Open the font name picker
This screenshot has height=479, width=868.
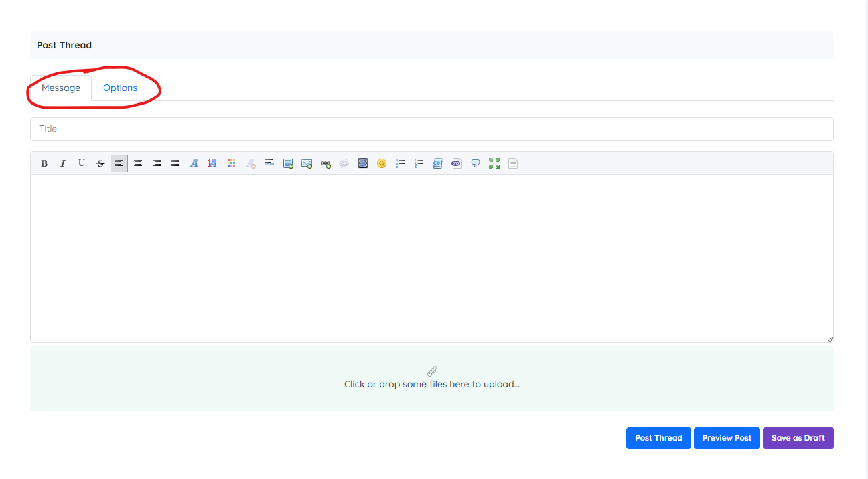pos(194,163)
